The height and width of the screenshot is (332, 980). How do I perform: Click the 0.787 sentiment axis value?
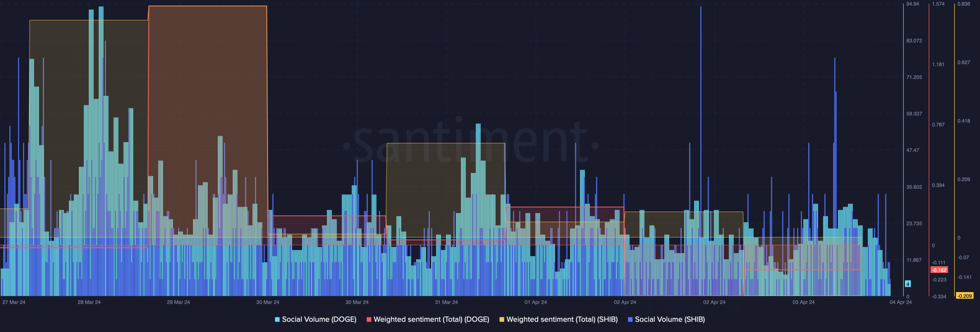(938, 124)
